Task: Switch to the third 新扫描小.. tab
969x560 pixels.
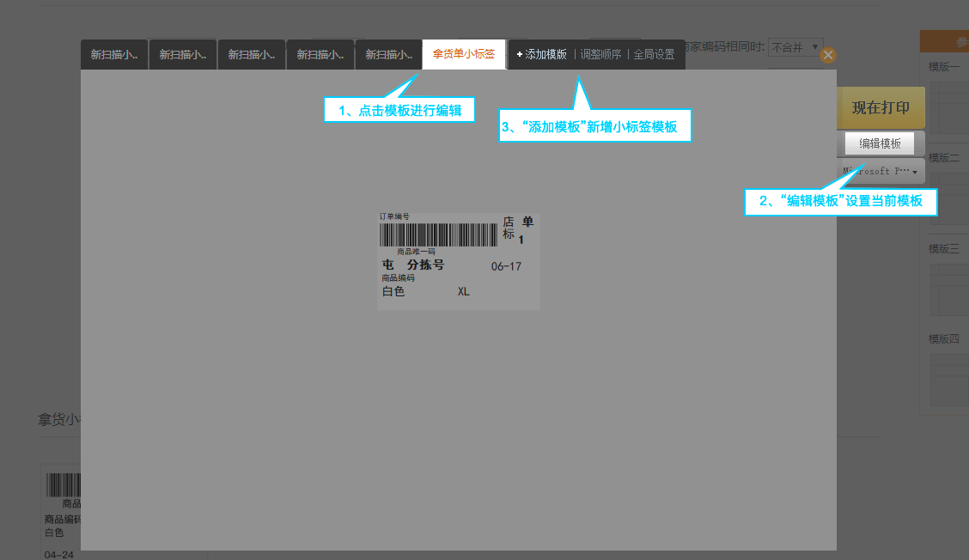Action: pos(251,54)
